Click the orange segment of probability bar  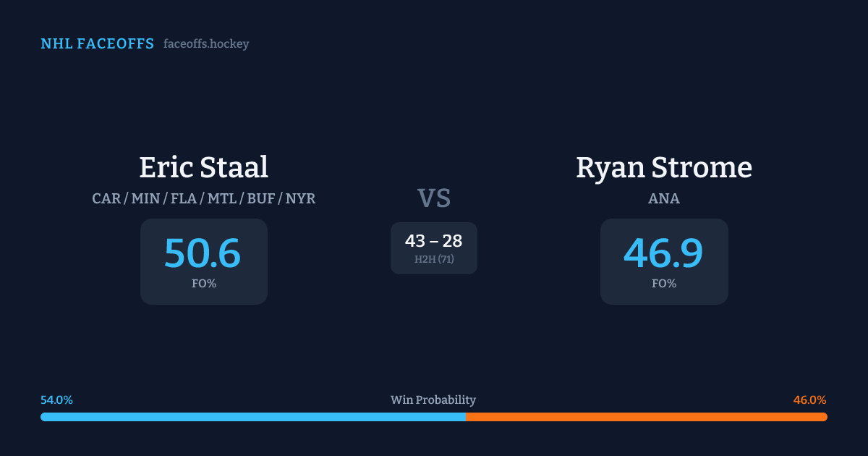[x=646, y=417]
